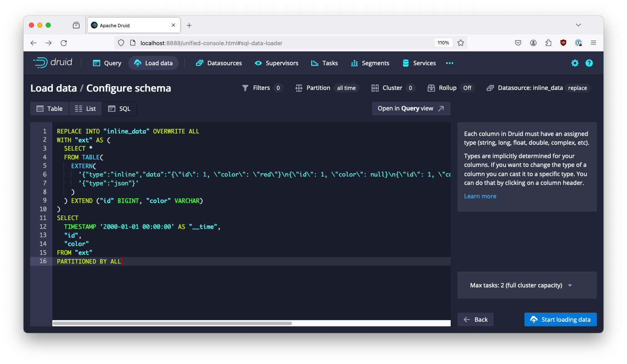Follow the Learn more link

480,196
